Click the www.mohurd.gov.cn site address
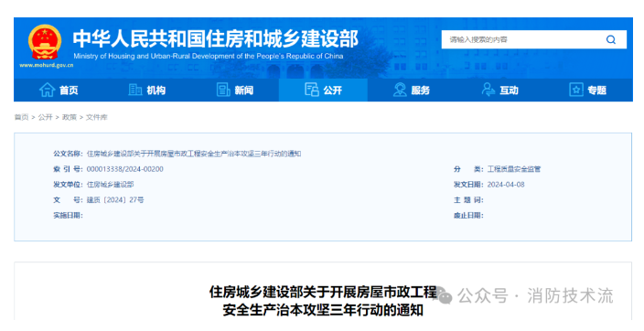 click(47, 65)
